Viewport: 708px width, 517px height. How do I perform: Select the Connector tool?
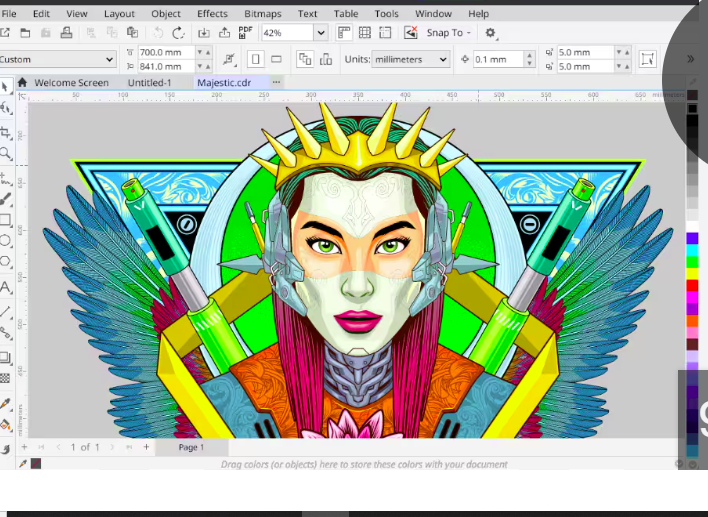tap(5, 333)
